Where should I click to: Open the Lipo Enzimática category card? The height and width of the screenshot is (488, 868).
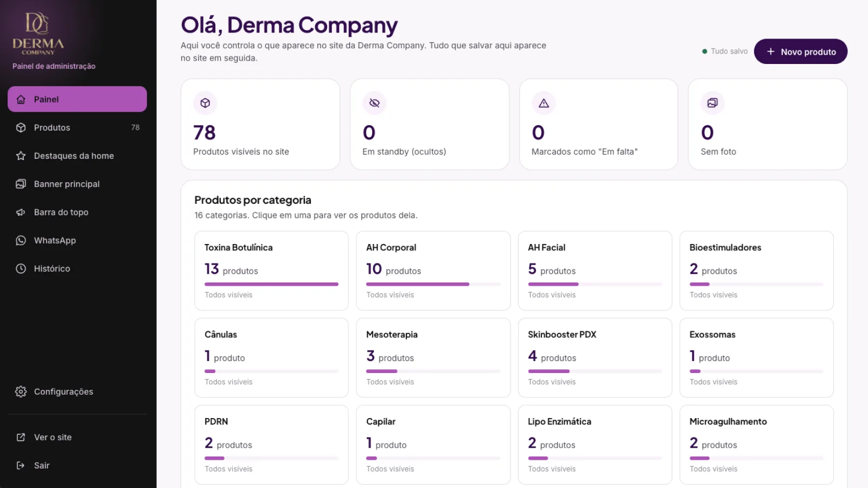coord(595,445)
